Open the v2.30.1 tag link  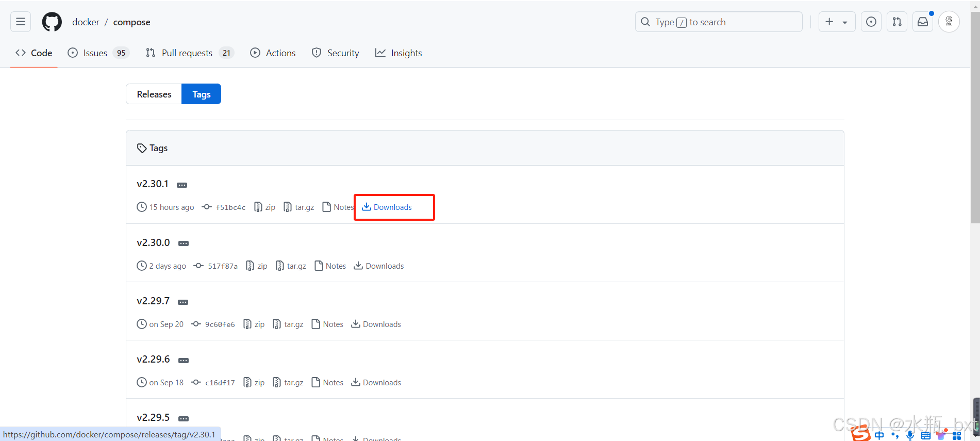tap(153, 184)
